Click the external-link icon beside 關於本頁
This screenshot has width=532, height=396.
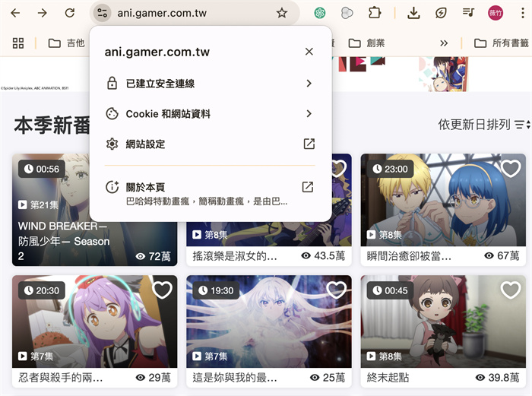click(307, 187)
